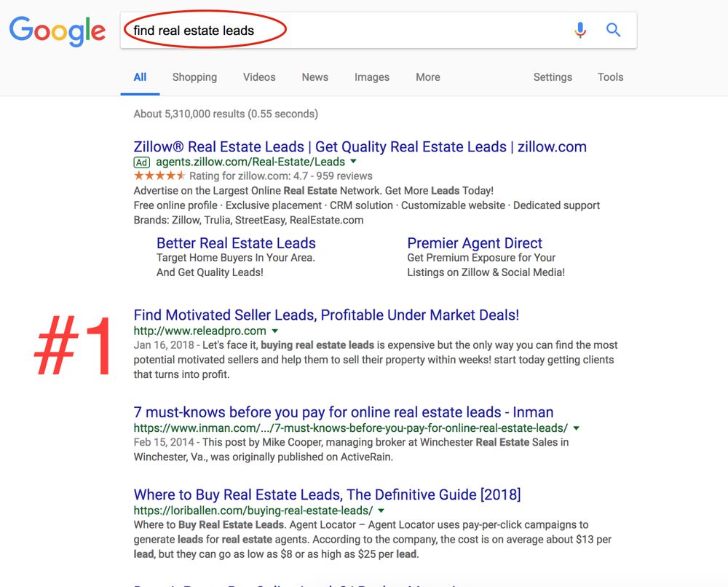The image size is (728, 587).
Task: Open the Images tab
Action: [x=372, y=77]
